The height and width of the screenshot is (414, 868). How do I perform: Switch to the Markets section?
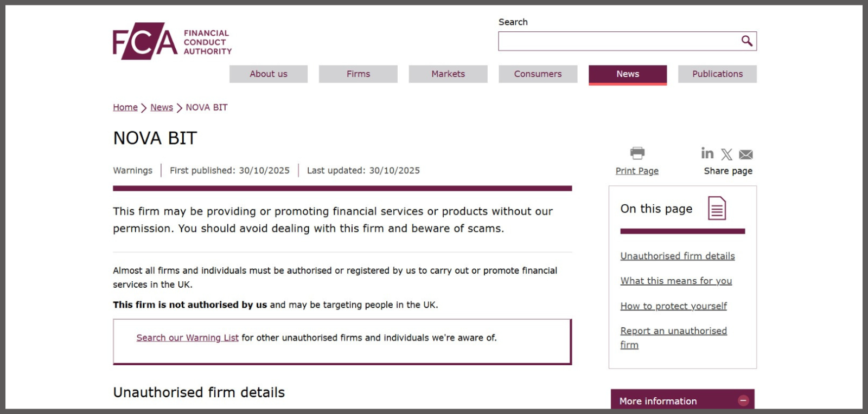(448, 74)
